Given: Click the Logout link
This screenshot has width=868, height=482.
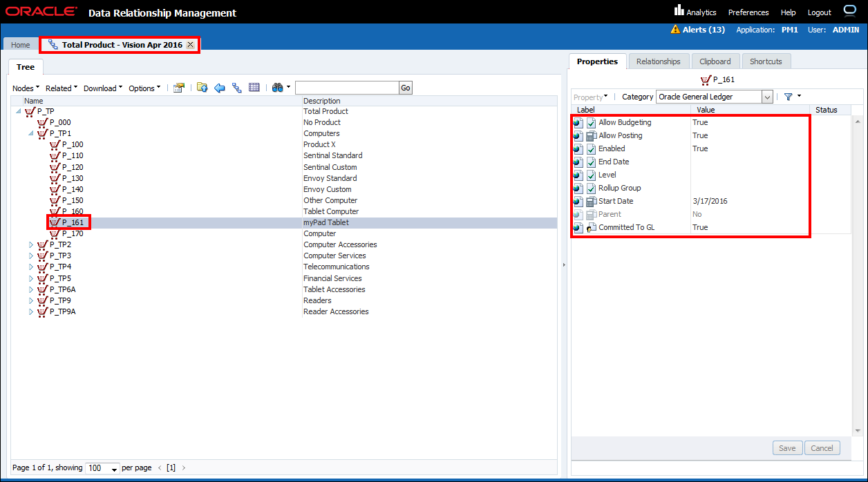Looking at the screenshot, I should coord(820,12).
